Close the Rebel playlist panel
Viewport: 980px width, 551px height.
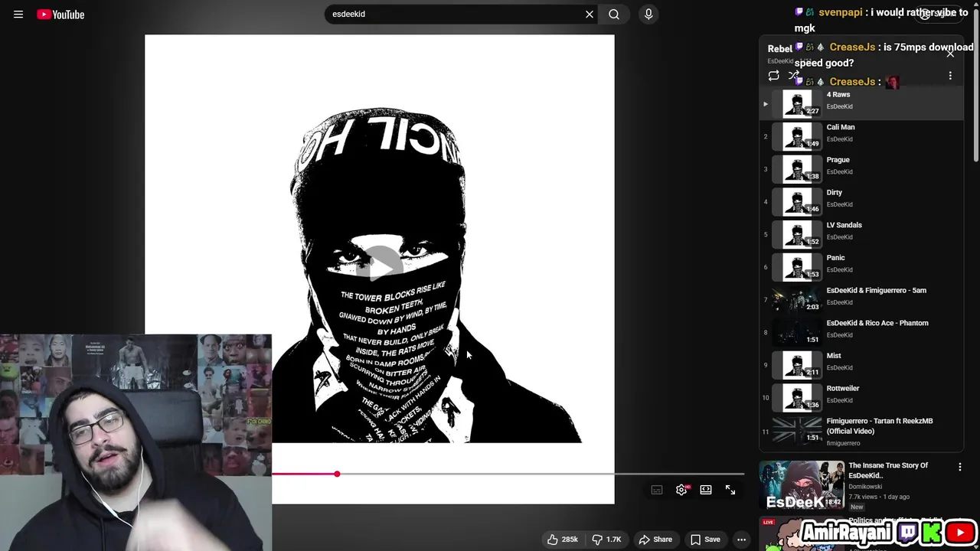point(950,54)
